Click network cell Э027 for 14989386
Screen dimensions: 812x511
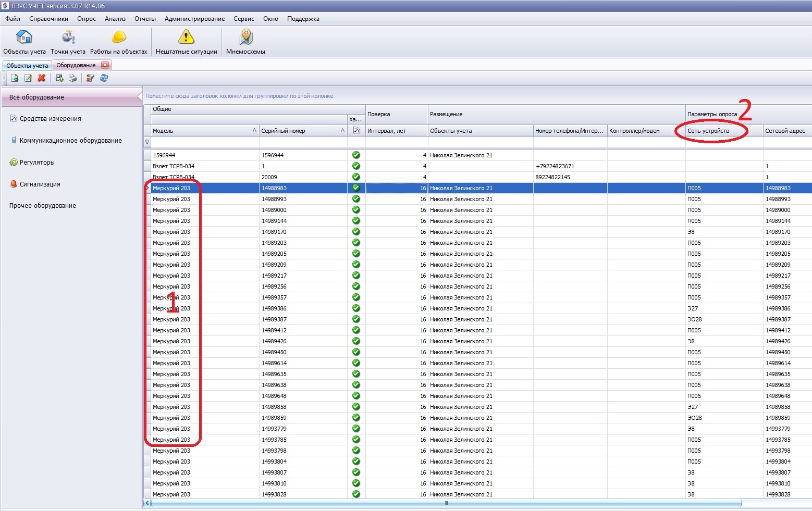click(724, 308)
